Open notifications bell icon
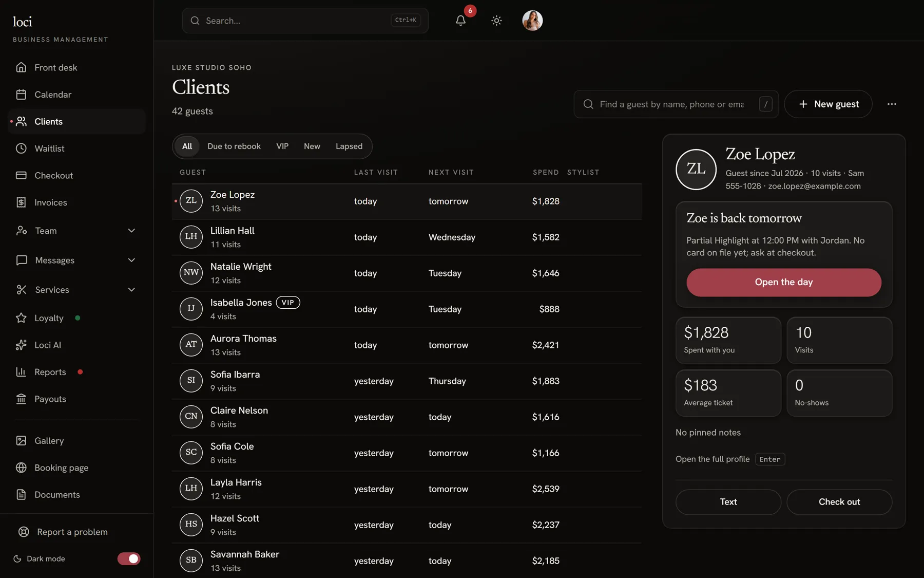 [460, 21]
